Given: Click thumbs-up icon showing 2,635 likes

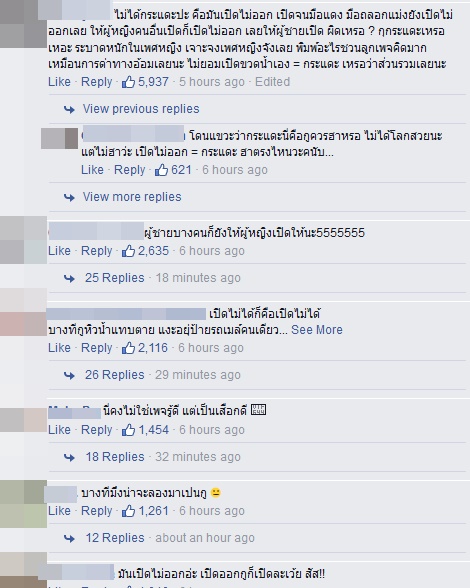Looking at the screenshot, I should click(x=128, y=250).
